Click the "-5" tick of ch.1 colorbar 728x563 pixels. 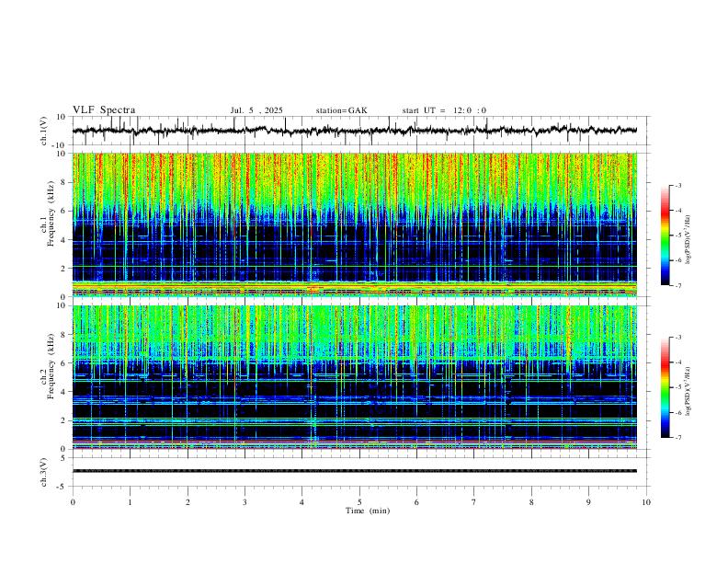[x=678, y=236]
